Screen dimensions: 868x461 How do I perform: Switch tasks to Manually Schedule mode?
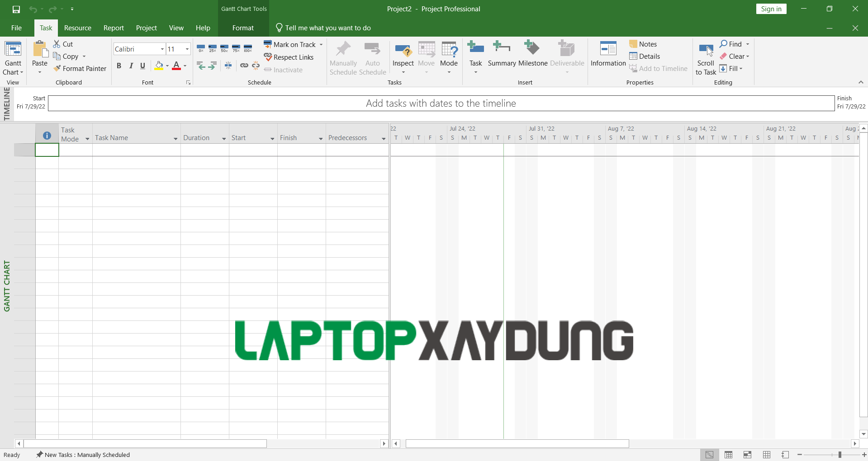click(343, 58)
